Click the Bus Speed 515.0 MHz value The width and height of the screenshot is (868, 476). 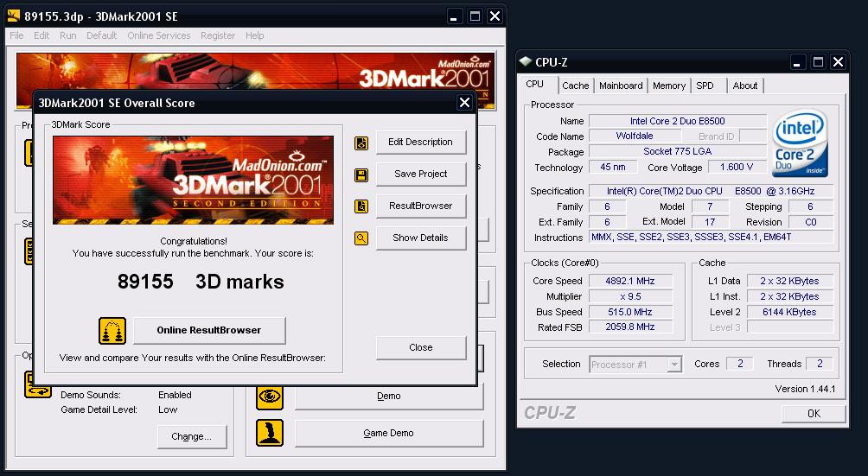pos(630,312)
